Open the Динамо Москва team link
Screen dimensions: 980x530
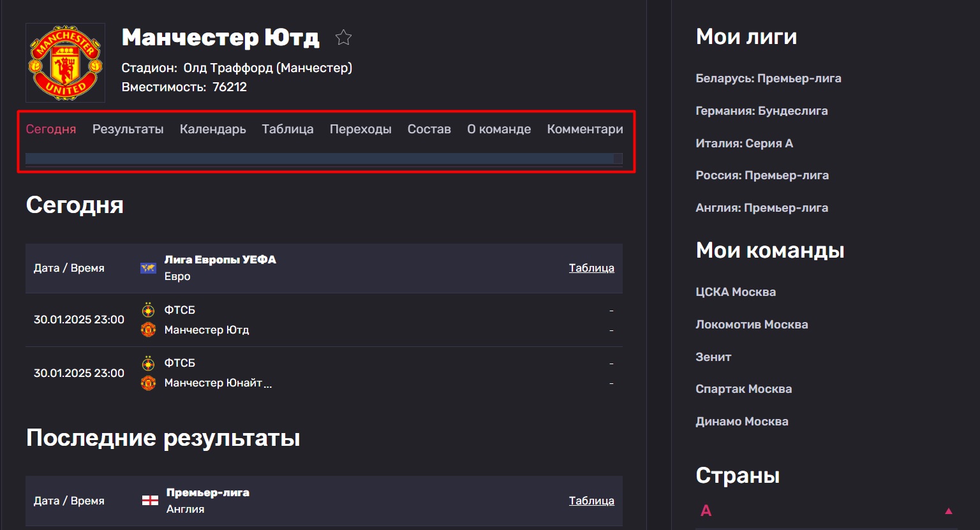point(742,422)
